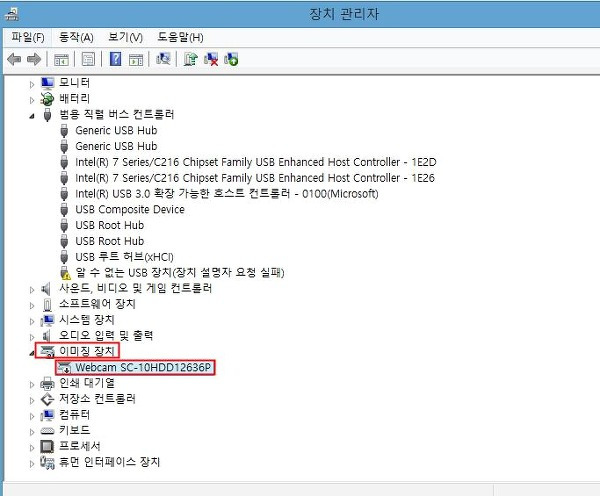Screen dimensions: 600x496
Task: Select Webcam SC-10HDD12636P device
Action: coord(143,367)
